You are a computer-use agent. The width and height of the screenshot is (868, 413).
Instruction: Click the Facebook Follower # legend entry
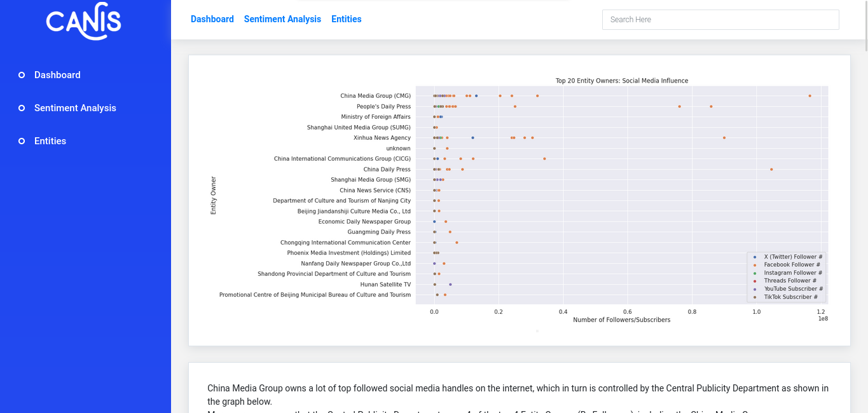point(792,265)
